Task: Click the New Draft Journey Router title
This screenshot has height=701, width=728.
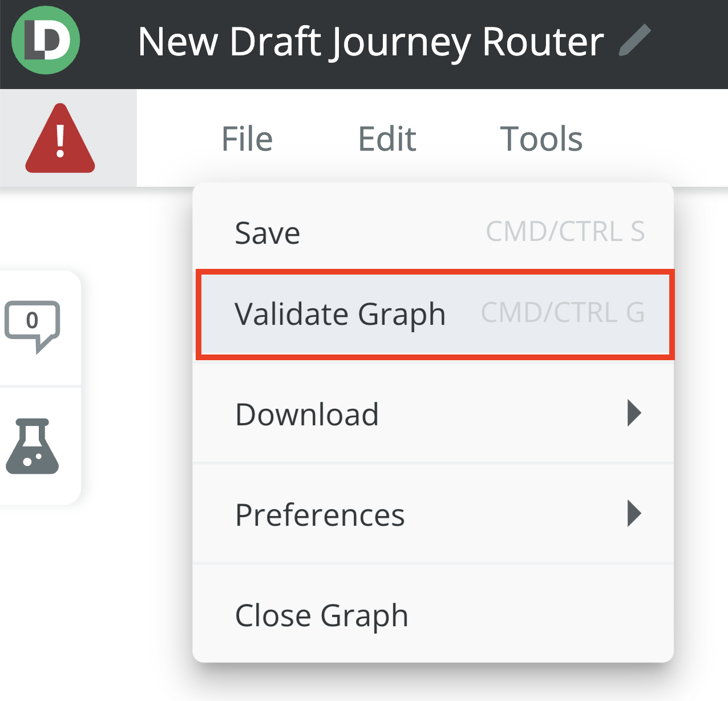Action: pyautogui.click(x=371, y=42)
